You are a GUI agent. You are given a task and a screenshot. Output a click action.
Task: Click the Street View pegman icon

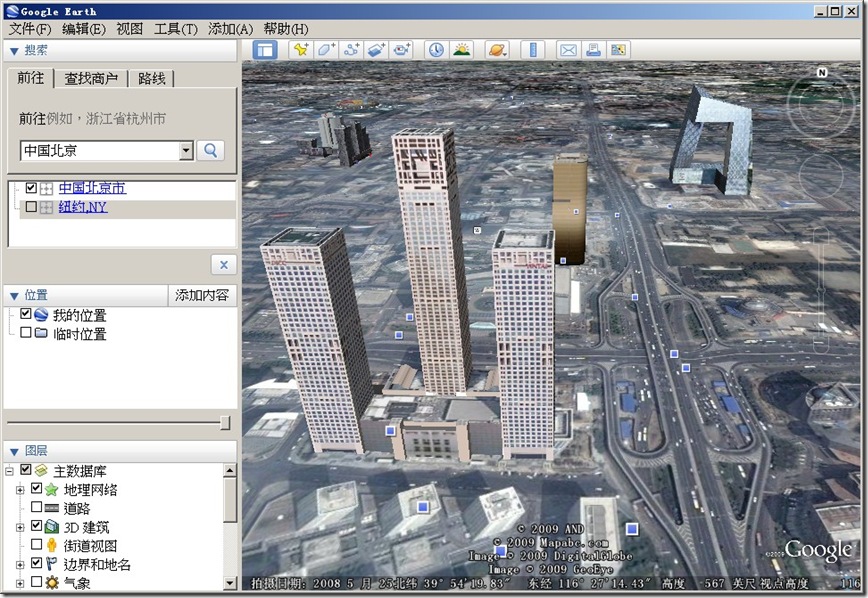tap(51, 545)
